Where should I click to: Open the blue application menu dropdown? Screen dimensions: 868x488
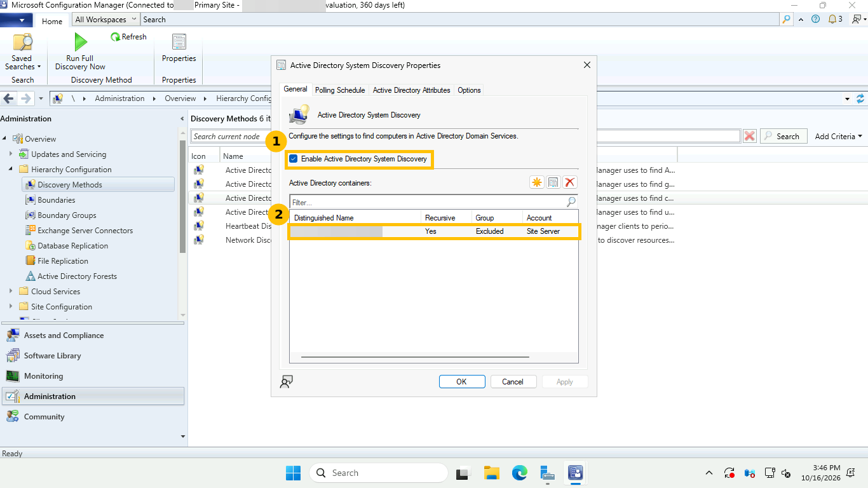click(x=17, y=20)
